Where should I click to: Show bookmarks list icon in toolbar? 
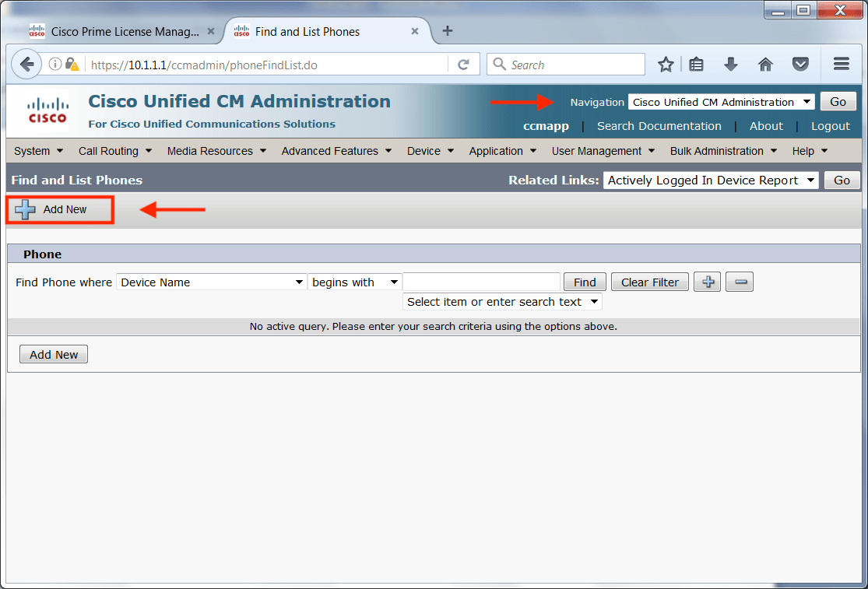[696, 65]
